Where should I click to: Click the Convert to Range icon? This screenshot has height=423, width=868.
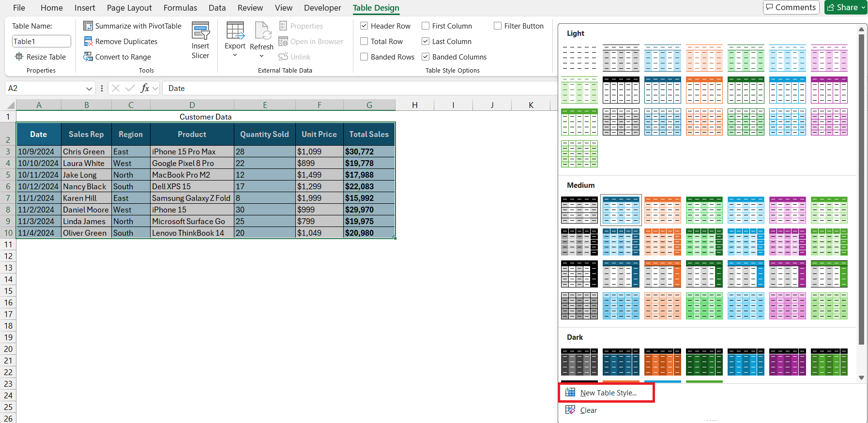[88, 57]
